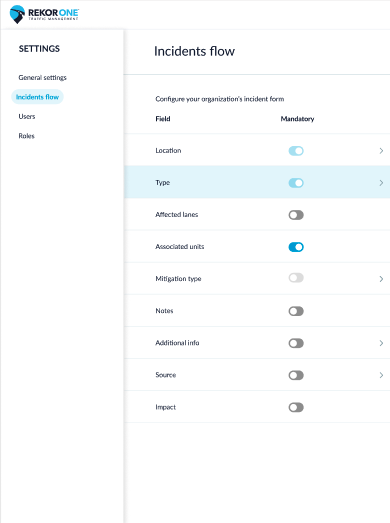Click 'Configure your organization's incident form' text

[x=220, y=99]
